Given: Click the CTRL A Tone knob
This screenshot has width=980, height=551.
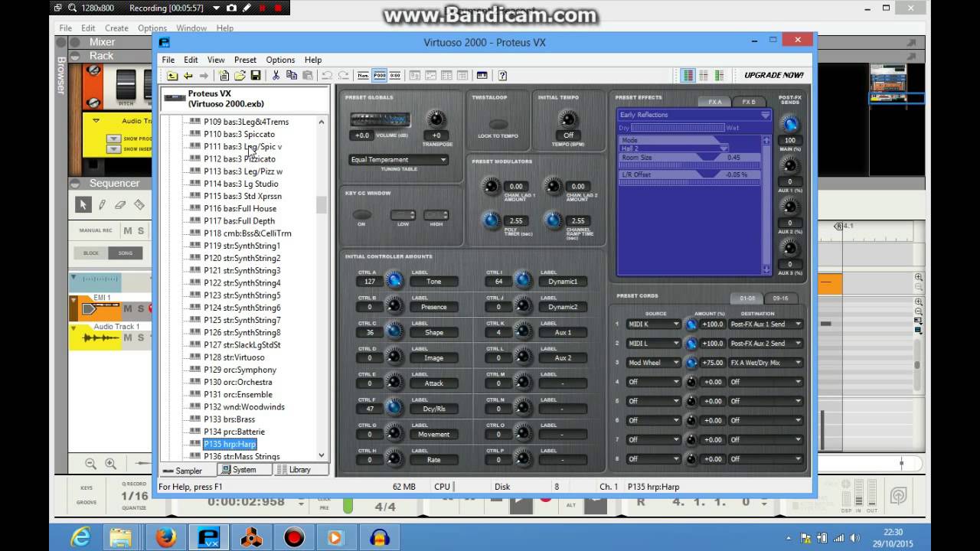Looking at the screenshot, I should coord(394,281).
